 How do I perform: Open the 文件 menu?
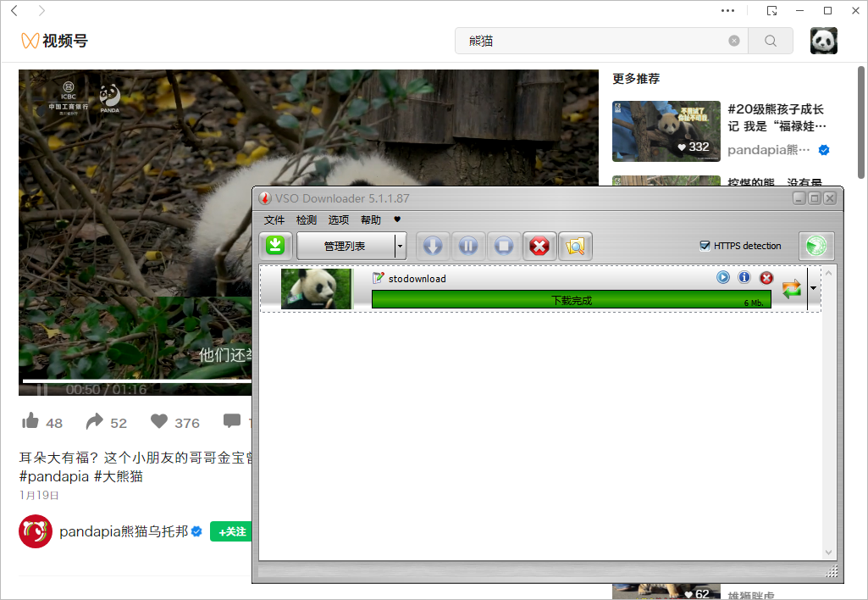(x=274, y=220)
